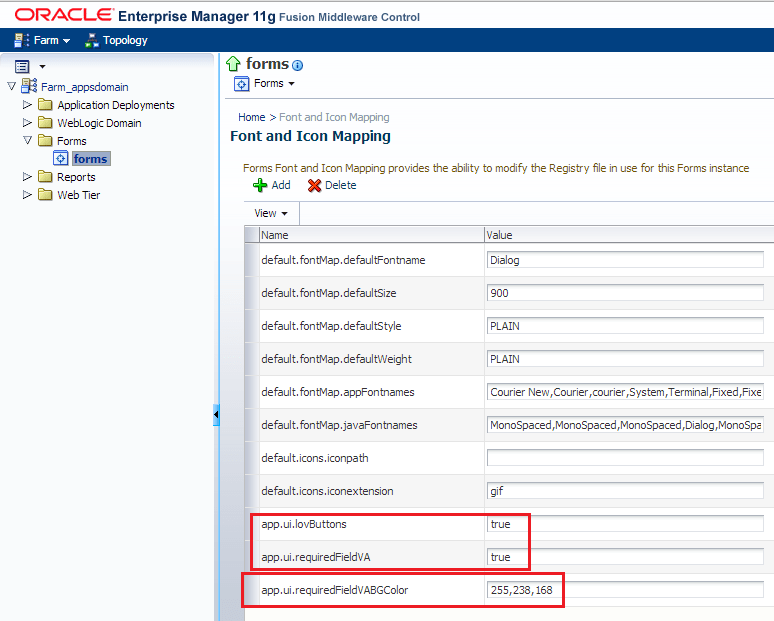
Task: Expand the Reports folder
Action: pos(27,176)
